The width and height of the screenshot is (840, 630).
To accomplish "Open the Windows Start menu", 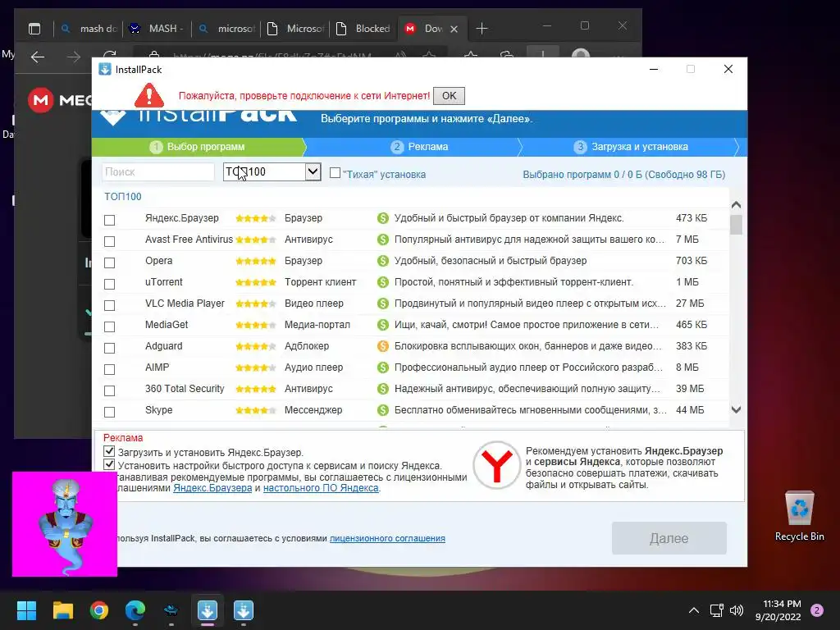I will [26, 610].
